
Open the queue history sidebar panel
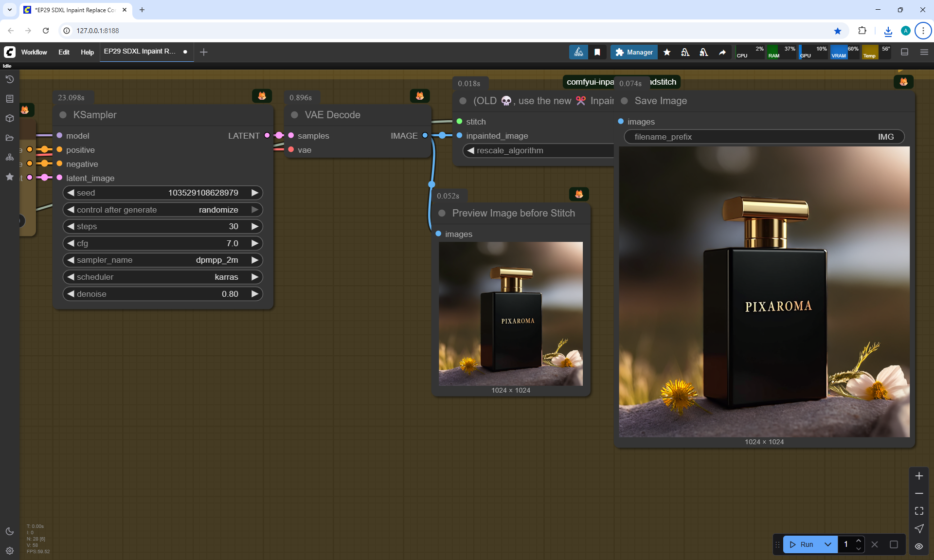(x=10, y=79)
